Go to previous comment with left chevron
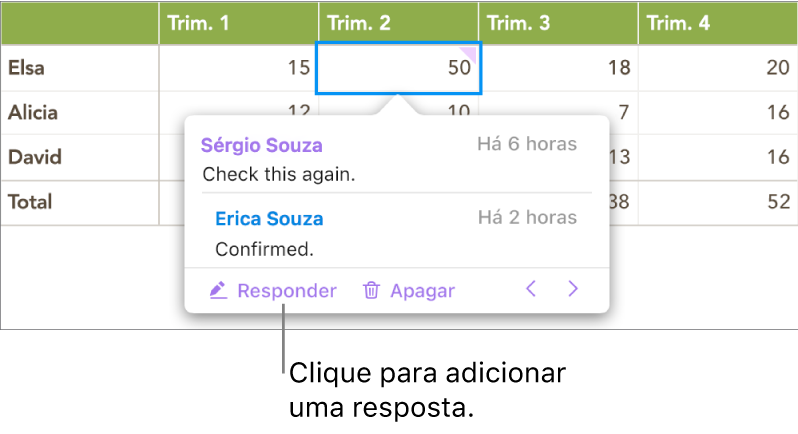This screenshot has width=798, height=434. [531, 290]
